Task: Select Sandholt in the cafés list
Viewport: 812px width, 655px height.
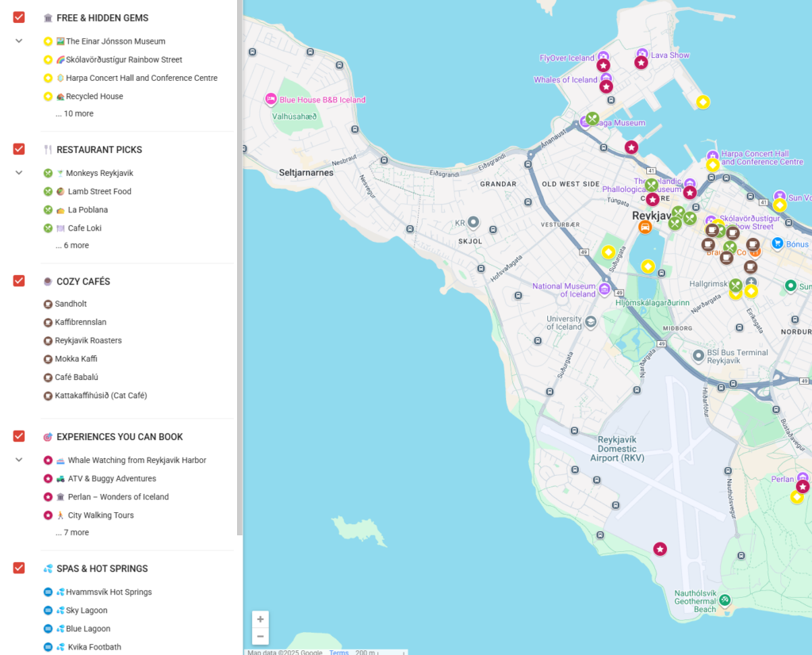Action: [x=71, y=304]
